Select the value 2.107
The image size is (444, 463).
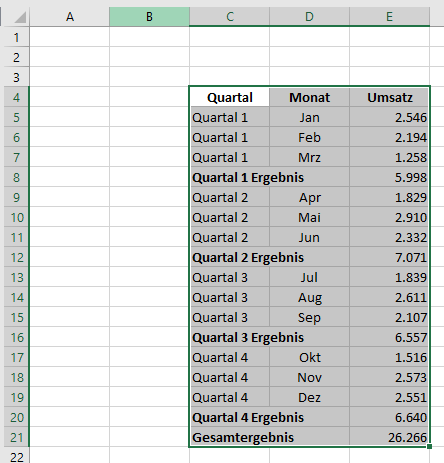pos(389,317)
